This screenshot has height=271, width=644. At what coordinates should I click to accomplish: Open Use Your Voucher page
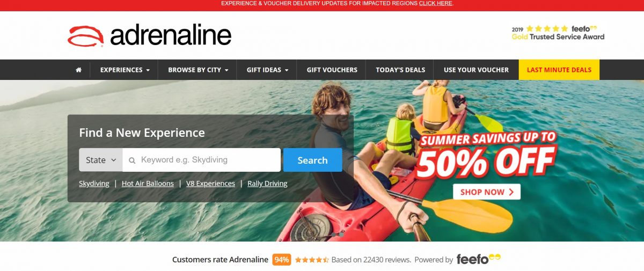click(476, 70)
